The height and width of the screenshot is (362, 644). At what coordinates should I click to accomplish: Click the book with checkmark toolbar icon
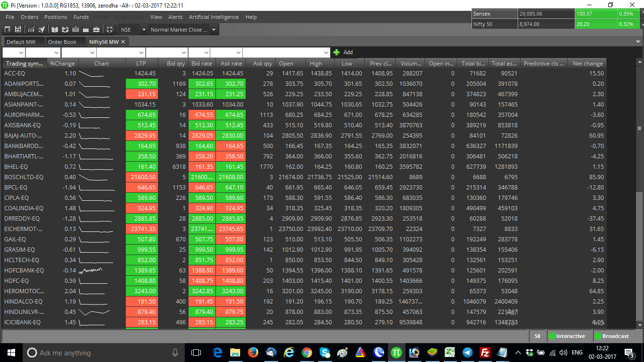pyautogui.click(x=65, y=30)
